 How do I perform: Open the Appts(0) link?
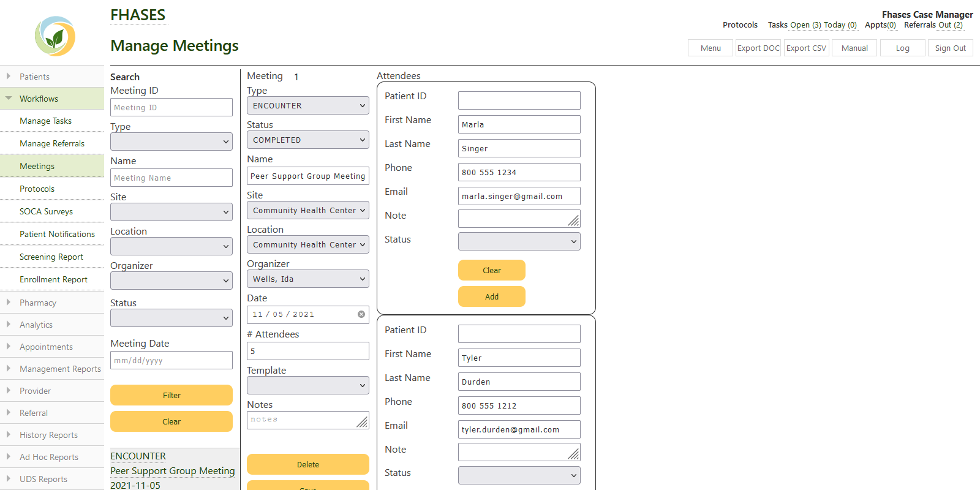880,25
